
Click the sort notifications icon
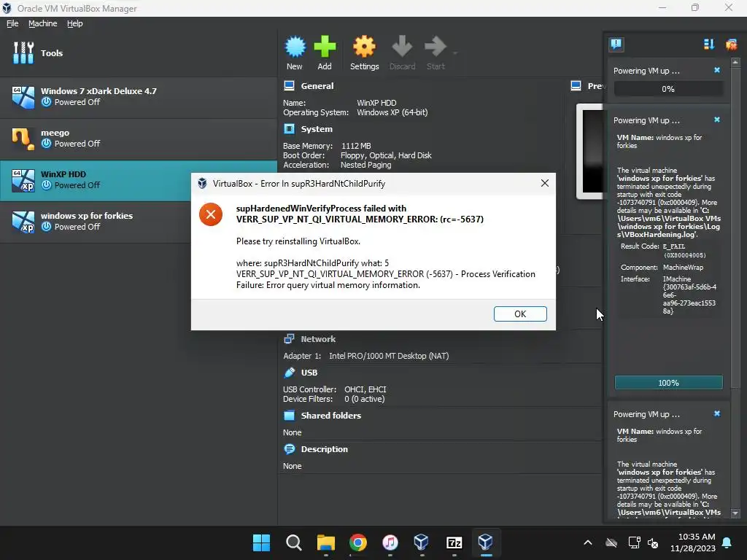pos(709,44)
